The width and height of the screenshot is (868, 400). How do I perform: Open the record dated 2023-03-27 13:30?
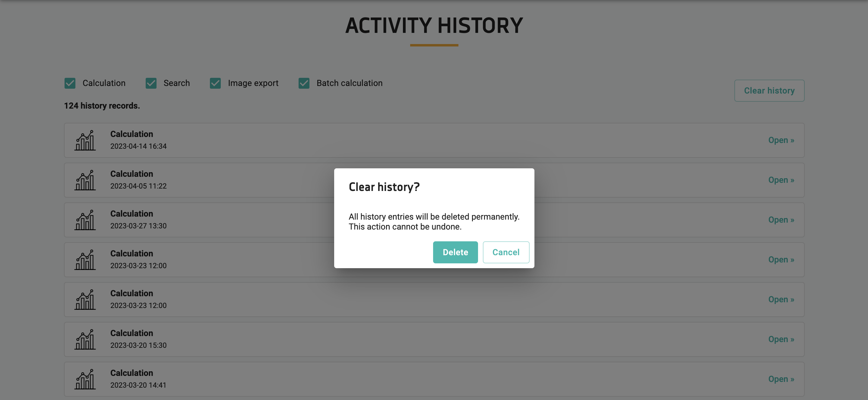tap(781, 220)
